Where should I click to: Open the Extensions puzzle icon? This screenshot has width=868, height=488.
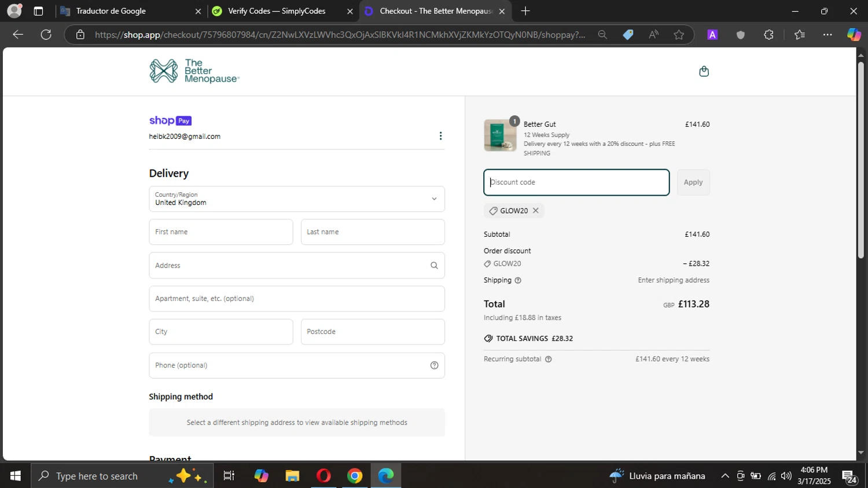(x=768, y=35)
